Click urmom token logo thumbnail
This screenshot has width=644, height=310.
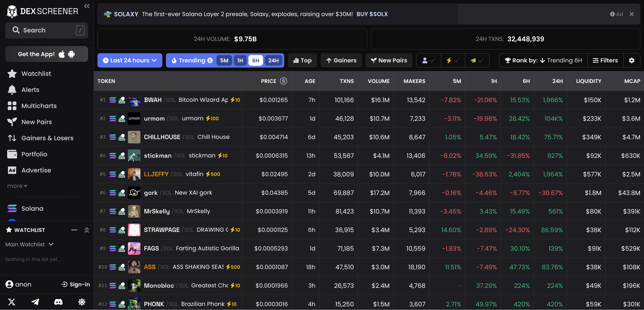[x=134, y=119]
